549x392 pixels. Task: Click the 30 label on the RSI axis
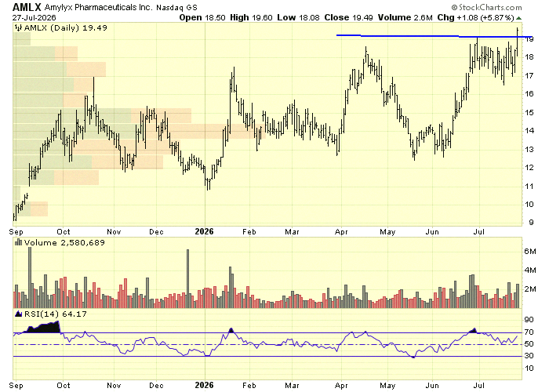pos(529,356)
